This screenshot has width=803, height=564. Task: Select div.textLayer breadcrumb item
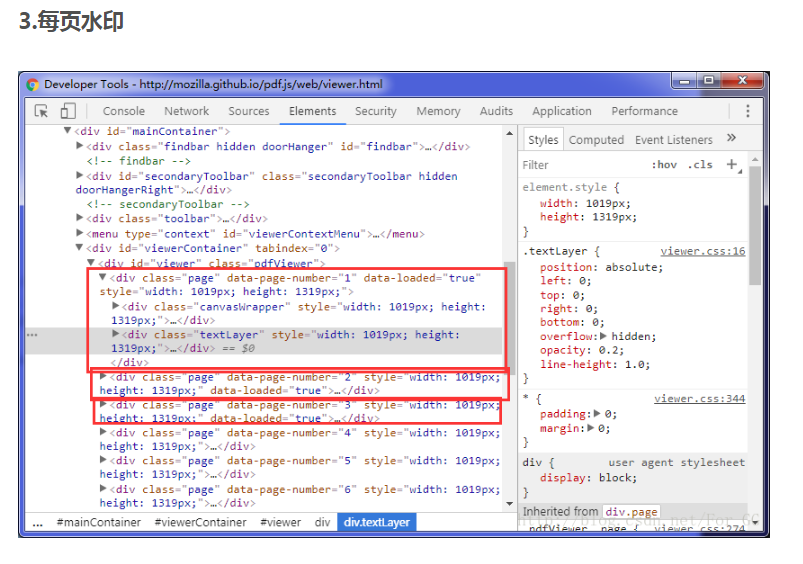[x=376, y=523]
